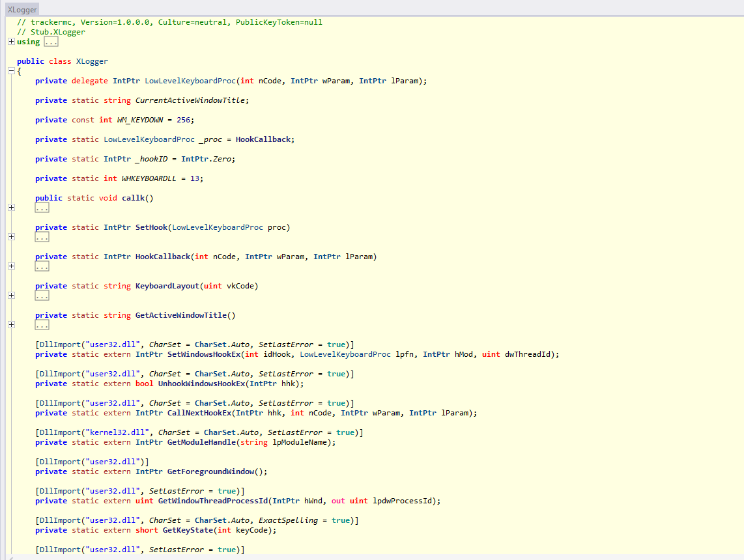744x560 pixels.
Task: Click KeyboardLayout method name
Action: click(x=167, y=286)
